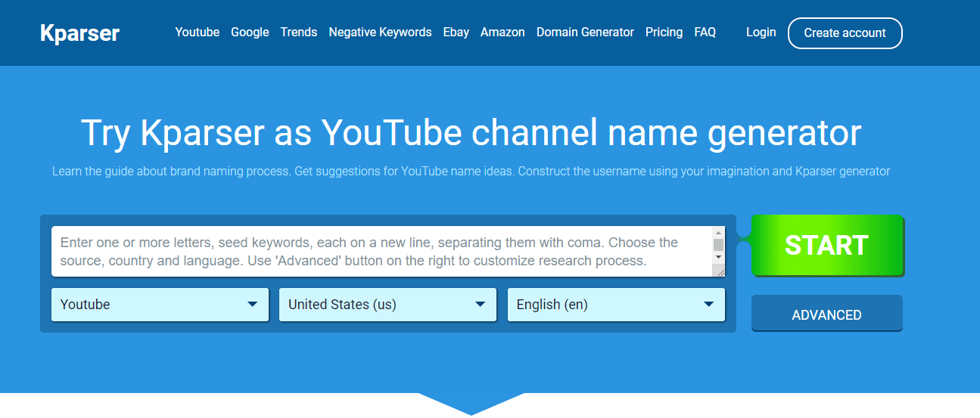Viewport: 980px width, 418px height.
Task: Click the heading 'Try Kparser as YouTube channel name generator'
Action: 471,133
